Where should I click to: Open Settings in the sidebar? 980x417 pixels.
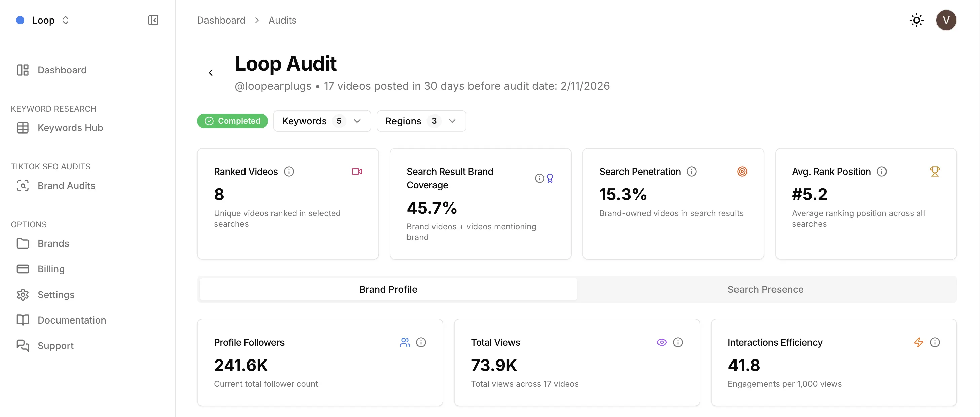click(x=56, y=295)
